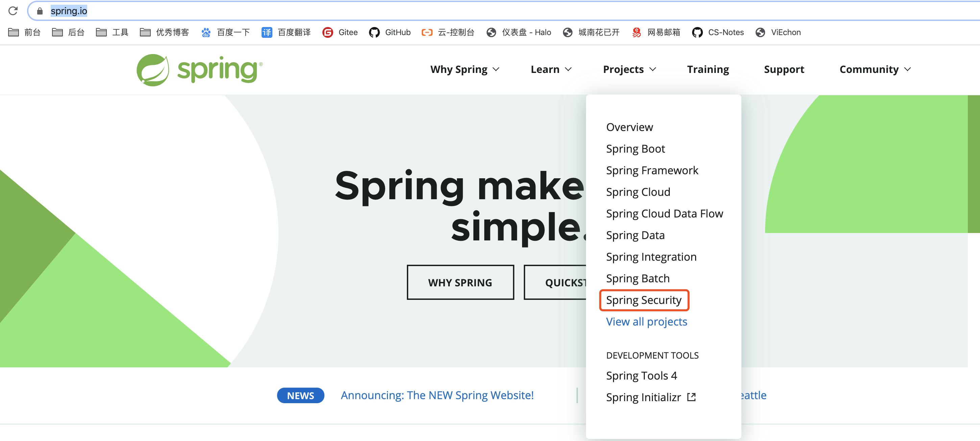The height and width of the screenshot is (441, 980).
Task: Select Spring Boot project
Action: click(x=635, y=149)
